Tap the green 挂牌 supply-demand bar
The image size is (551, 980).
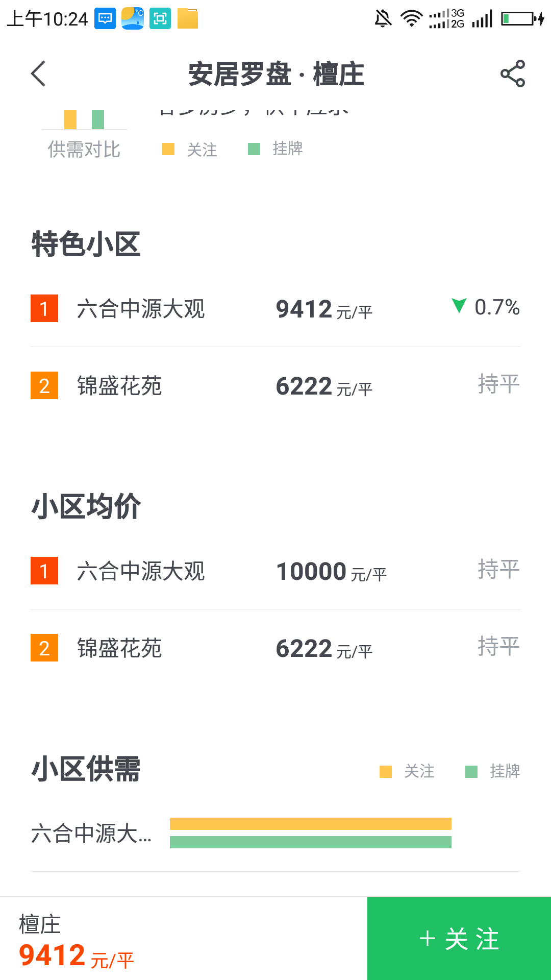click(310, 842)
